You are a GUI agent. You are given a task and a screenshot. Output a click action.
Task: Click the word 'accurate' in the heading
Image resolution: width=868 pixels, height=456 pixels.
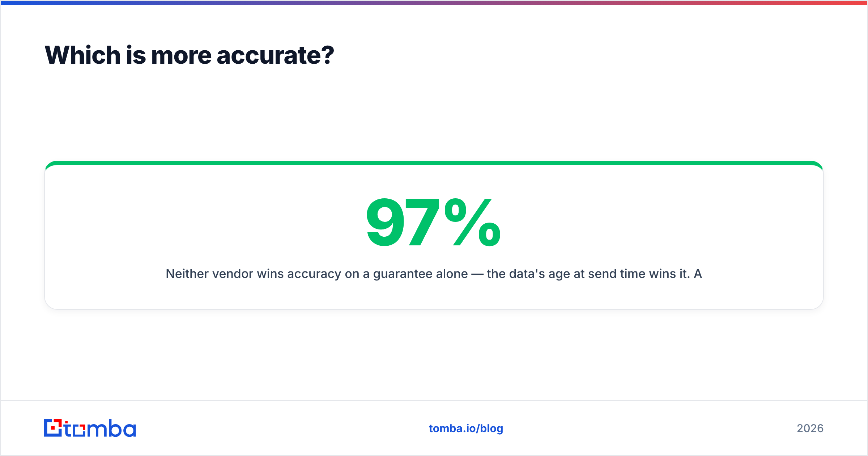point(268,56)
